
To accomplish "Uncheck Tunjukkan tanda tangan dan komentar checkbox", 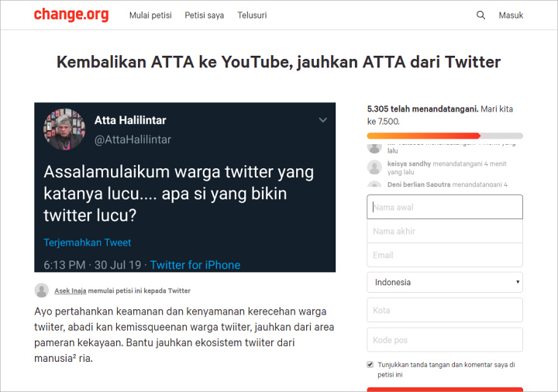I will 370,365.
